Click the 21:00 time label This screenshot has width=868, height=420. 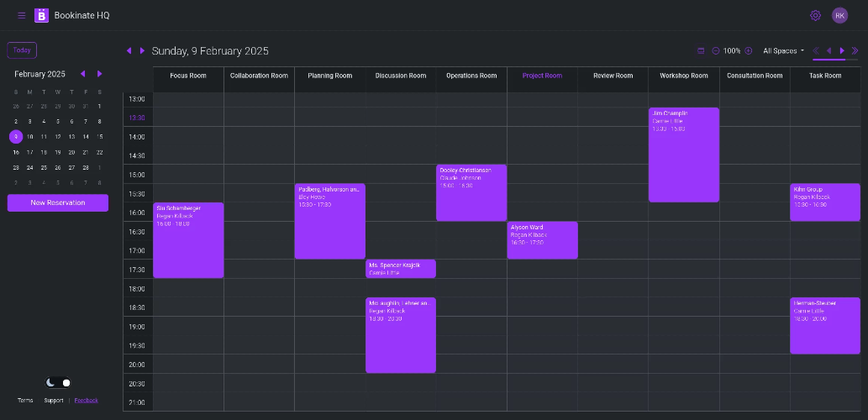pyautogui.click(x=137, y=402)
